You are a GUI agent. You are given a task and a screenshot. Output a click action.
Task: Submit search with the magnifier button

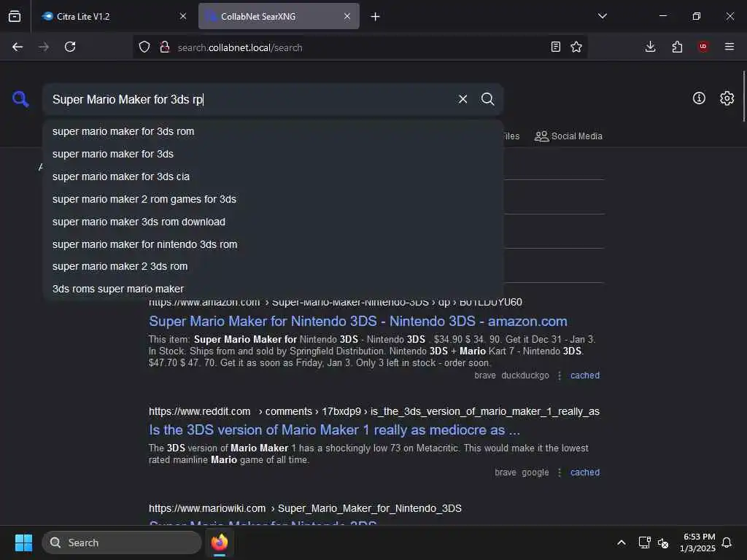tap(487, 99)
